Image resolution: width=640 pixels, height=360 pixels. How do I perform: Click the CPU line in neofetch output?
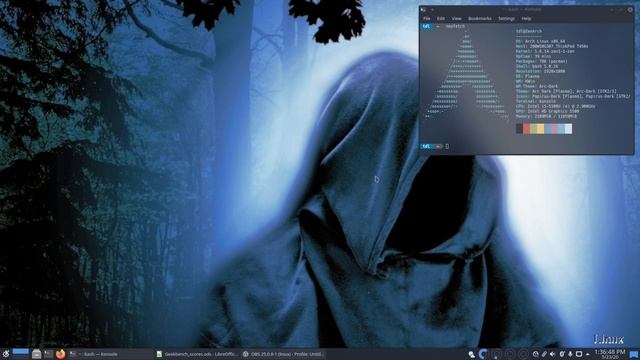coord(556,106)
